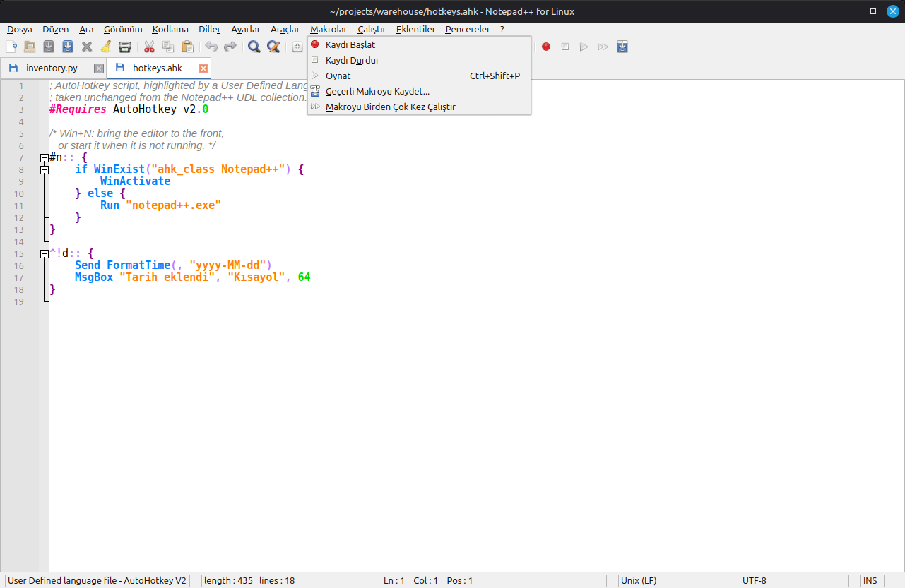Click the Unix (LF) status bar entry

639,580
